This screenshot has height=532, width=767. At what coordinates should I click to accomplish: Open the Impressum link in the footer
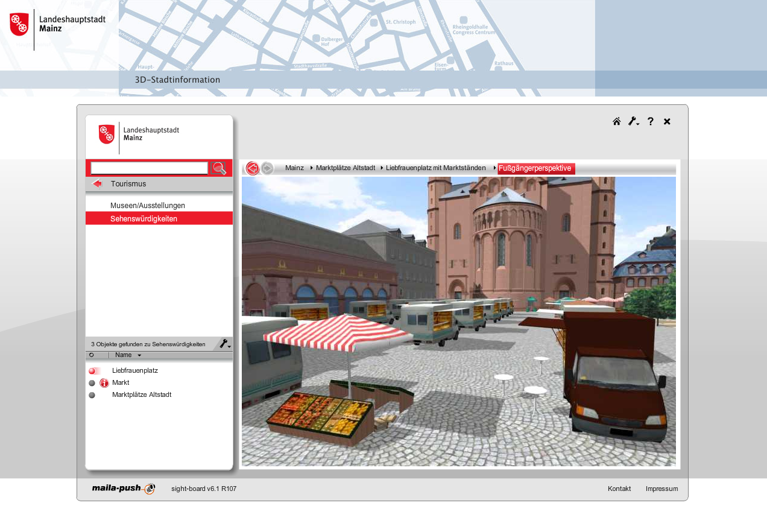pos(661,489)
